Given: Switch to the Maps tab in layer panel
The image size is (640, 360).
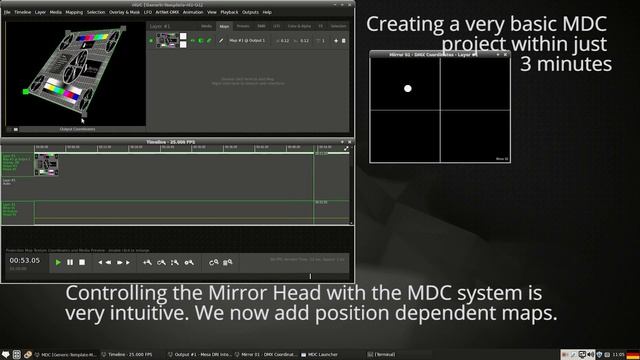Looking at the screenshot, I should tap(224, 27).
